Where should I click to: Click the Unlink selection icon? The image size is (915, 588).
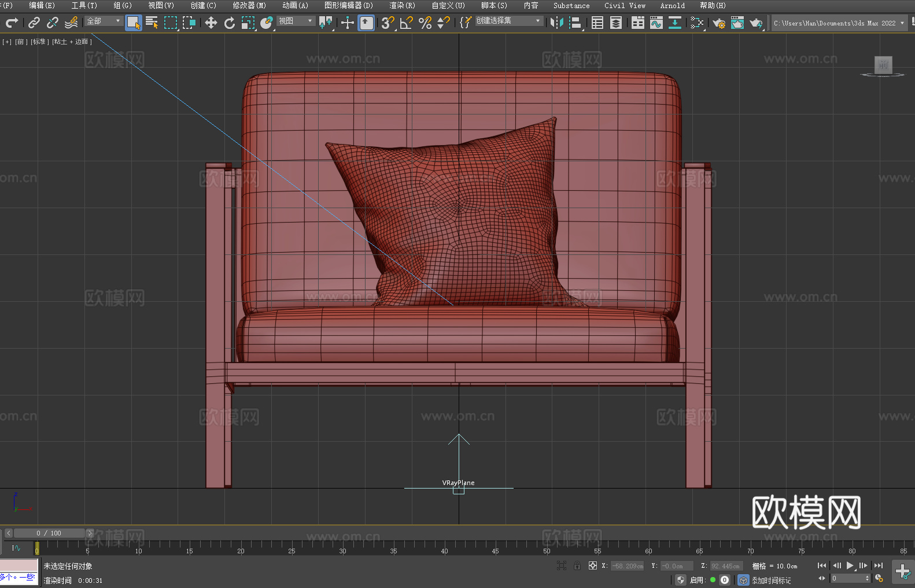point(53,23)
